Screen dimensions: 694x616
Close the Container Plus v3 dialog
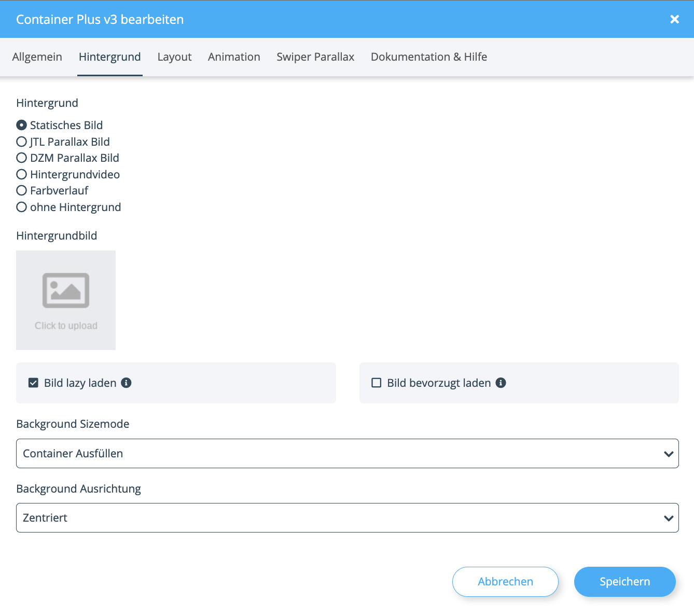pyautogui.click(x=674, y=19)
